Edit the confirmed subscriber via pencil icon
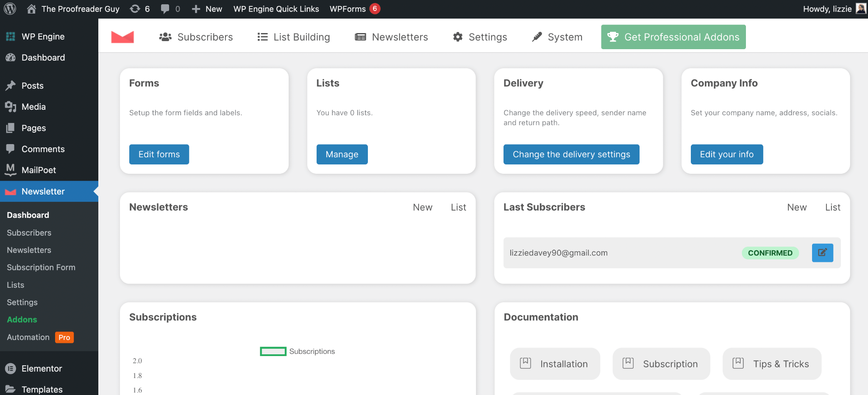868x395 pixels. coord(822,253)
